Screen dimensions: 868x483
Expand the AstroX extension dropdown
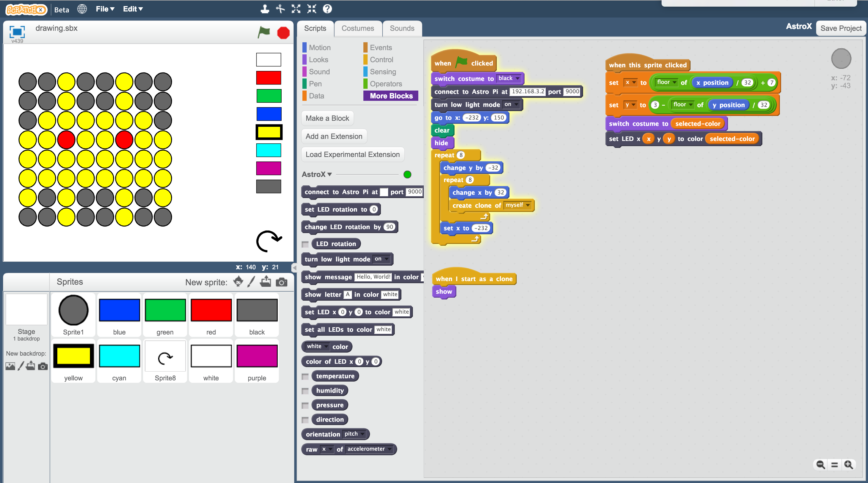[x=330, y=174]
